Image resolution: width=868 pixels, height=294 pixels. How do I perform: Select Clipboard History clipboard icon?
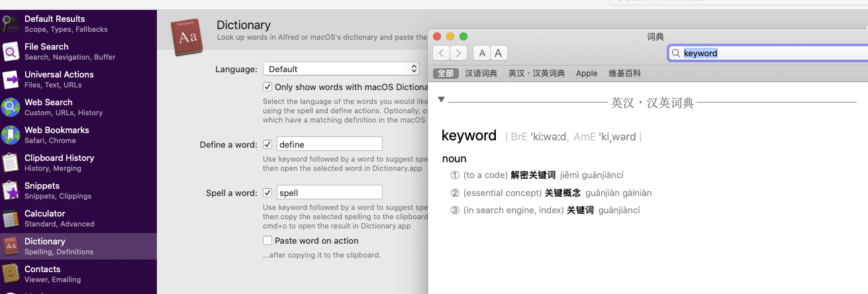tap(11, 163)
